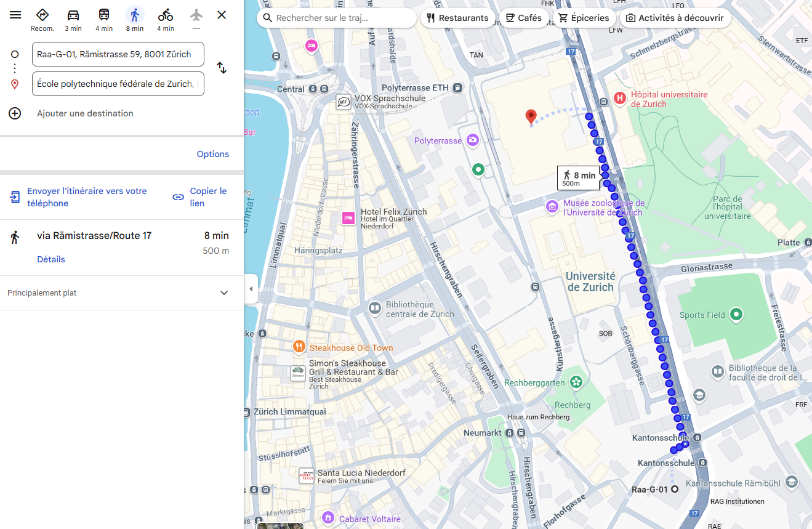This screenshot has width=812, height=529.
Task: Click the add destination plus icon
Action: 15,113
